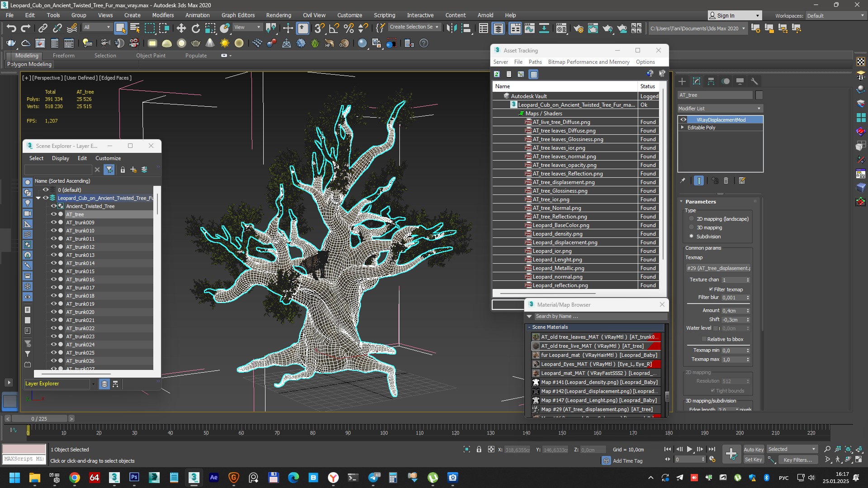The image size is (868, 488).
Task: Expand the Editable Poly stack entry
Action: (x=683, y=128)
